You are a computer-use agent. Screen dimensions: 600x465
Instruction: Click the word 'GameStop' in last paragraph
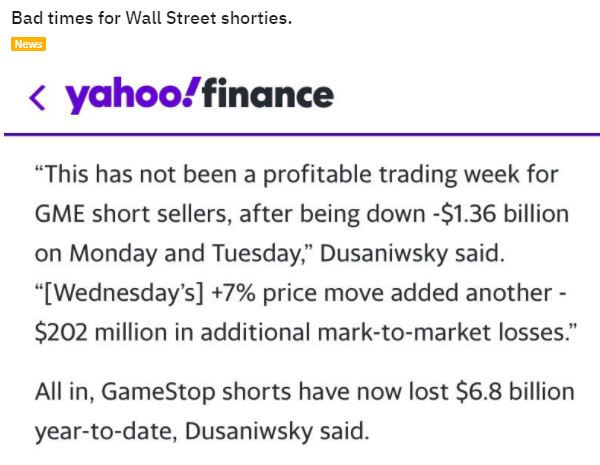158,392
